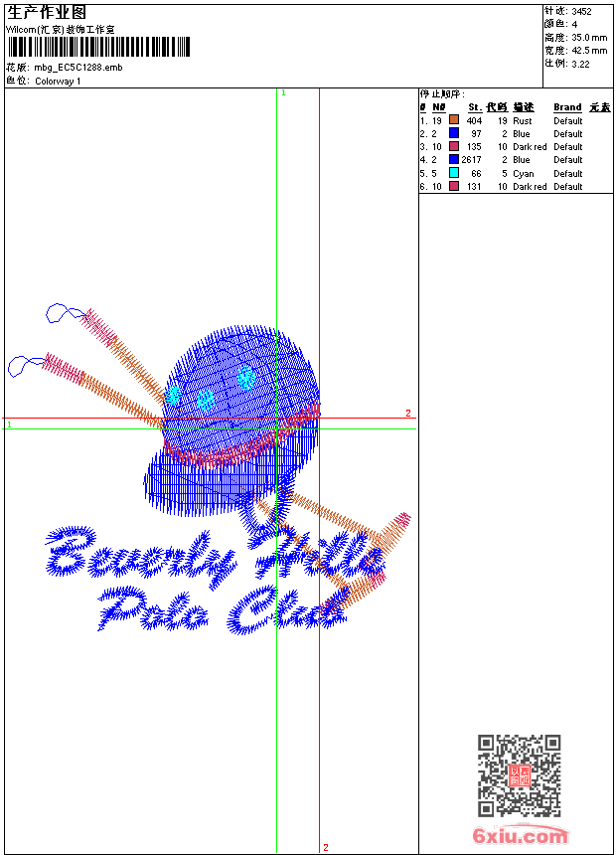The width and height of the screenshot is (616, 855).
Task: Click the 'N#' column header
Action: (439, 107)
